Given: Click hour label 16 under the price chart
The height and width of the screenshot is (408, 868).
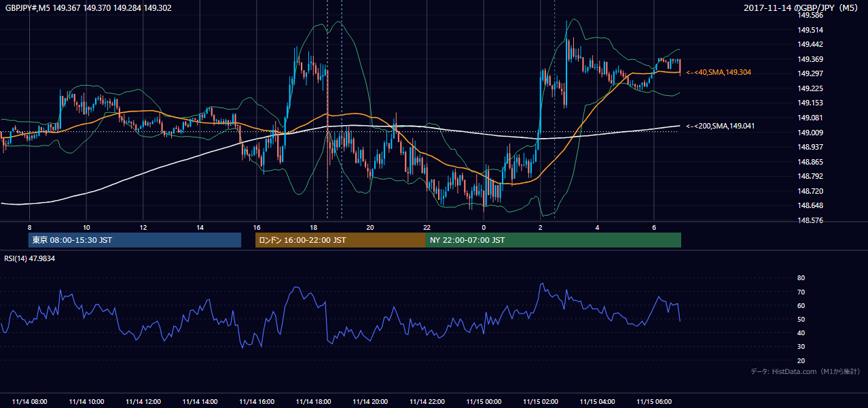Looking at the screenshot, I should coord(257,227).
